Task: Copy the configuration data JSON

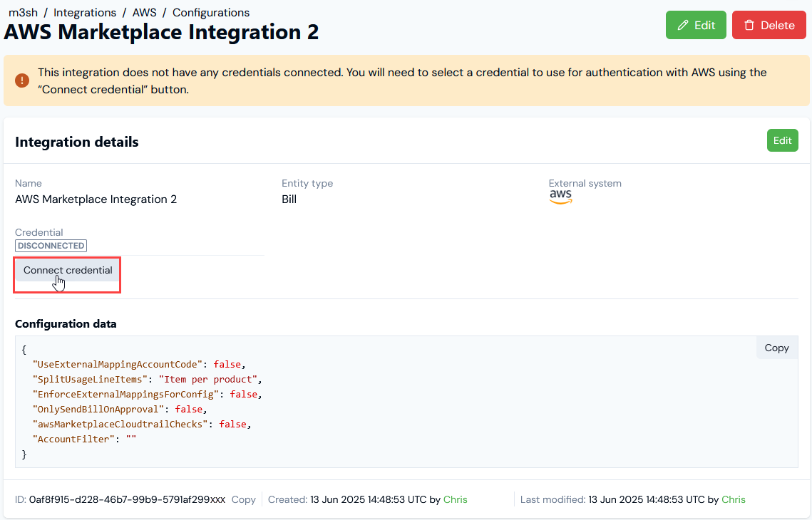Action: pyautogui.click(x=776, y=348)
